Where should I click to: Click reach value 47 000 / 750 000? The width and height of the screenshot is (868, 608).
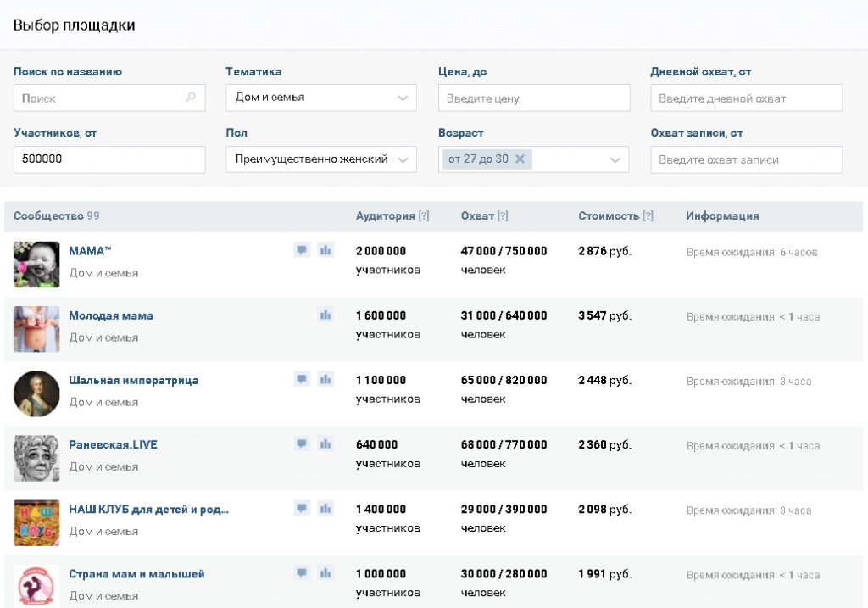504,251
